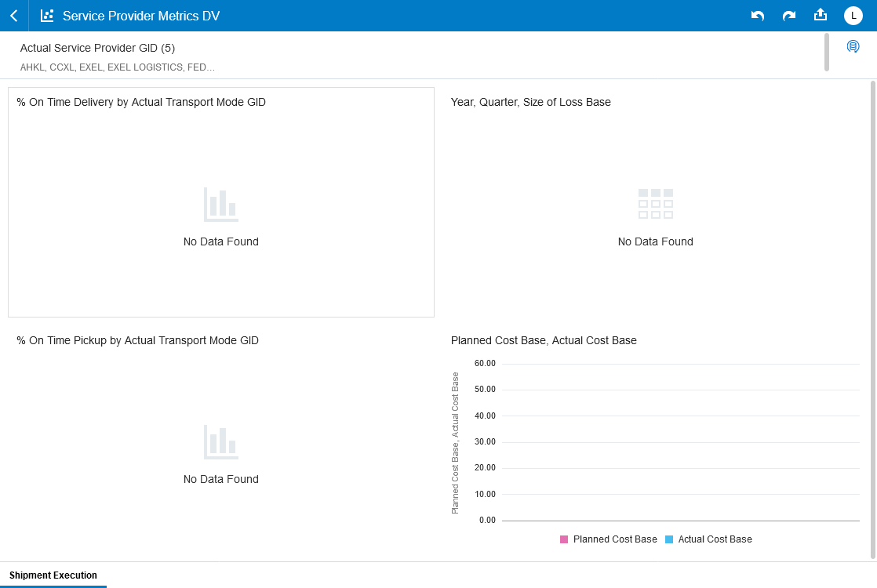Screen dimensions: 877x588
Task: Select Planned Cost Base, Actual Cost Base chart title
Action: (x=544, y=340)
